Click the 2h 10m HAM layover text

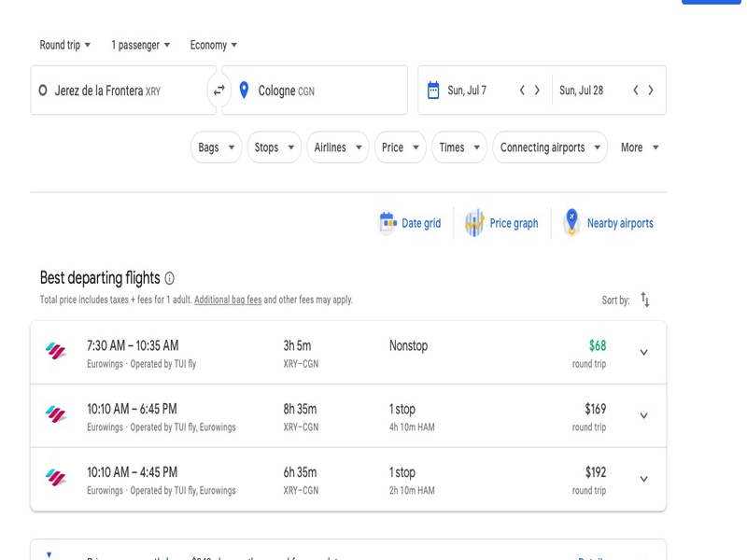click(412, 491)
